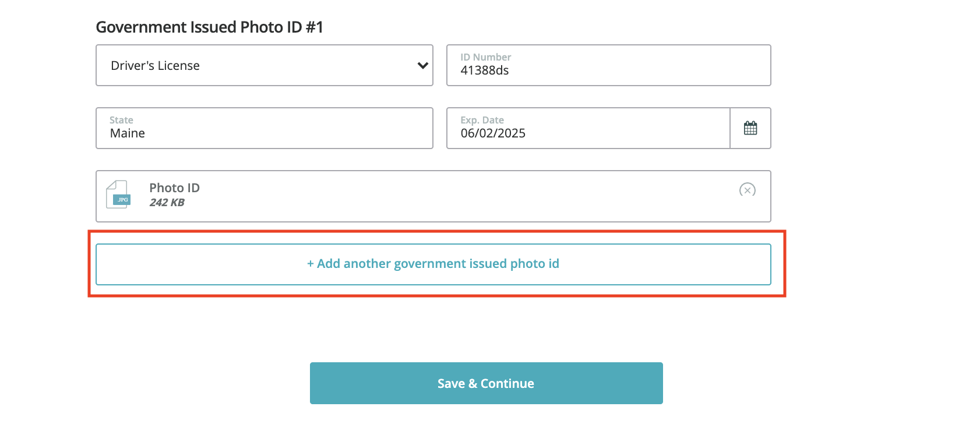This screenshot has width=980, height=424.
Task: Click the State field label
Action: tap(121, 120)
